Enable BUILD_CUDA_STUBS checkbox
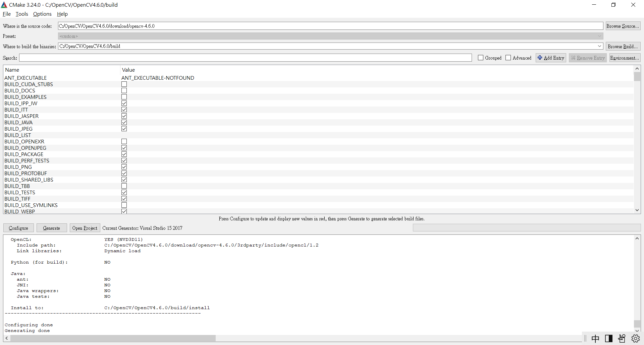 [x=124, y=84]
